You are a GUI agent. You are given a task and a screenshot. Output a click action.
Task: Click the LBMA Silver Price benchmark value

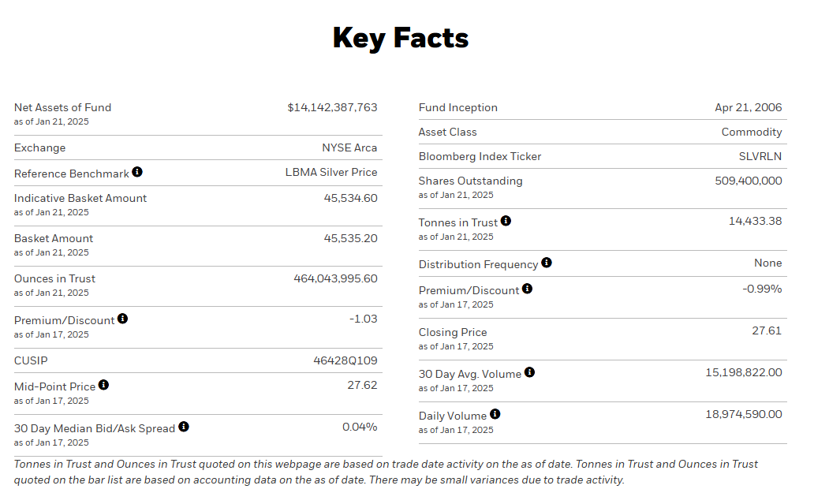(331, 173)
